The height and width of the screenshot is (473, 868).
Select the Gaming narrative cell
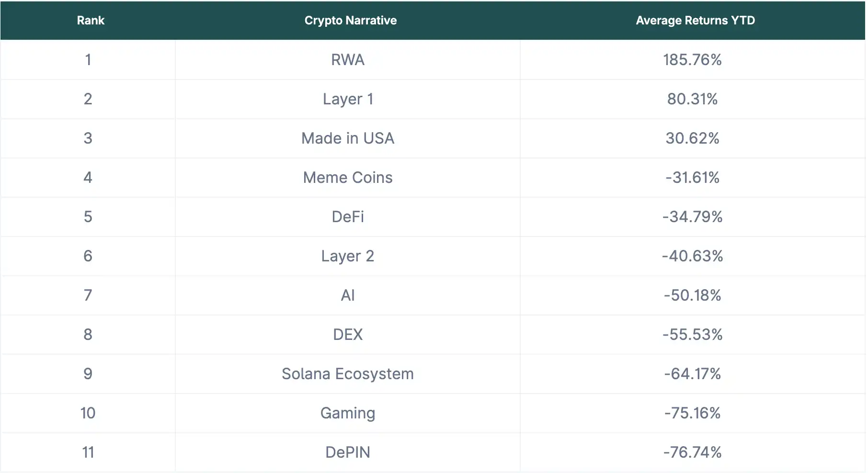[348, 413]
